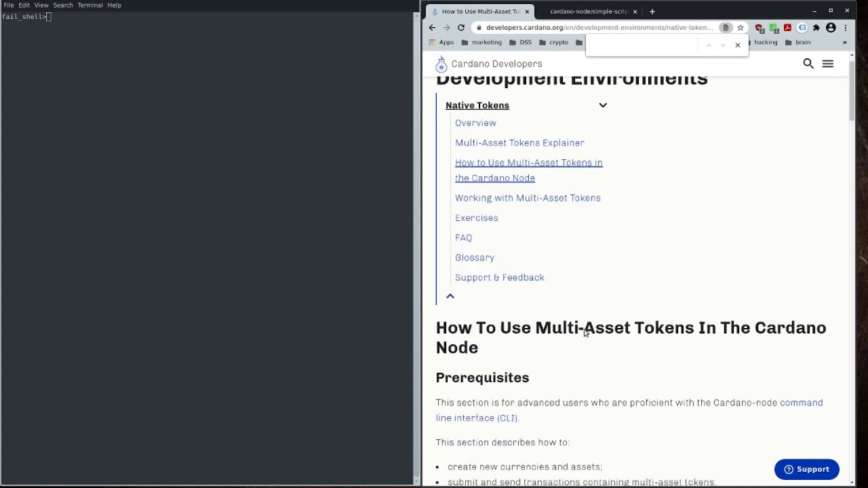Open the terminal File menu
This screenshot has height=488, width=868.
click(9, 5)
